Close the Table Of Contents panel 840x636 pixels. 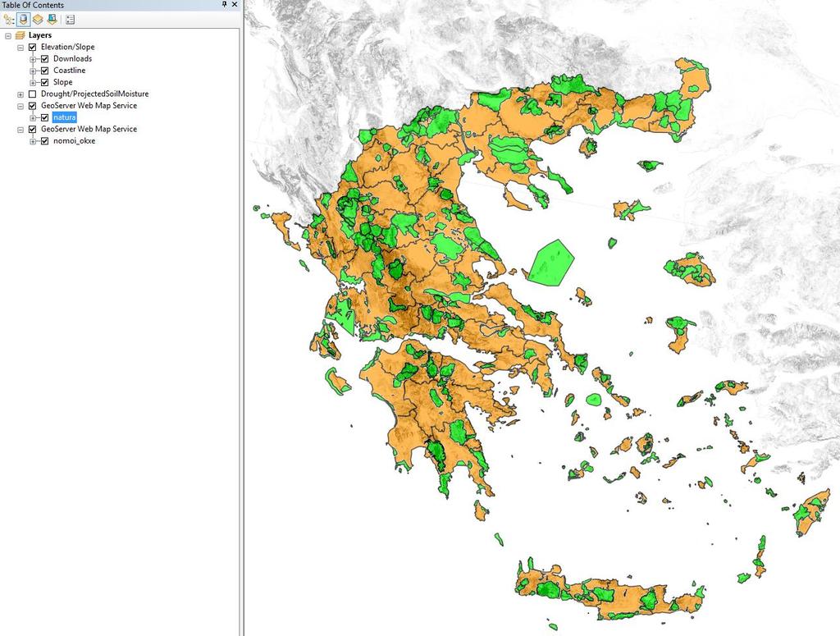[x=235, y=4]
